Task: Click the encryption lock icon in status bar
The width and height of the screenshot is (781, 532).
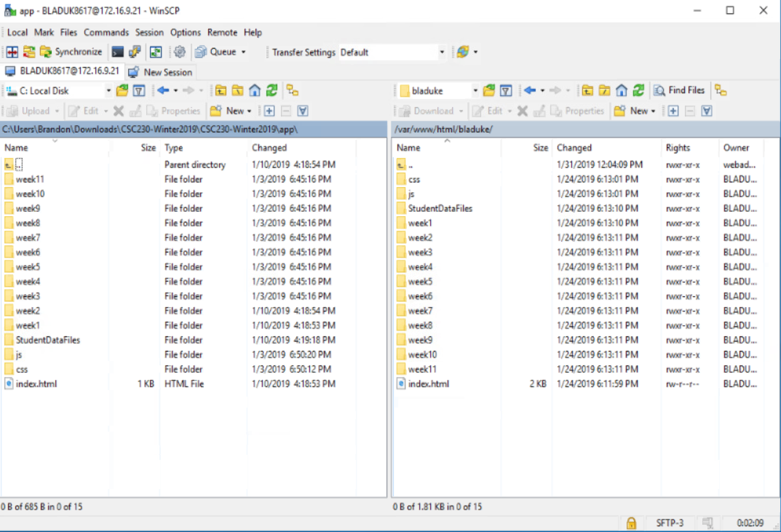Action: coord(631,523)
